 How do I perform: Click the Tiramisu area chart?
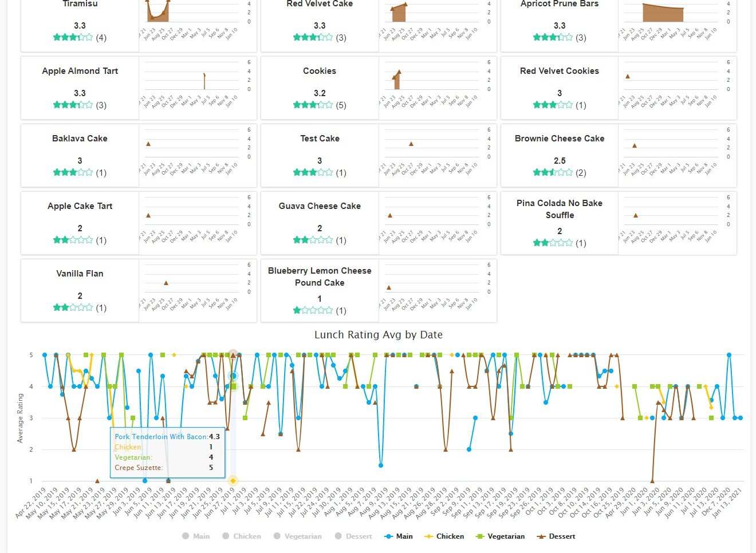pyautogui.click(x=157, y=11)
